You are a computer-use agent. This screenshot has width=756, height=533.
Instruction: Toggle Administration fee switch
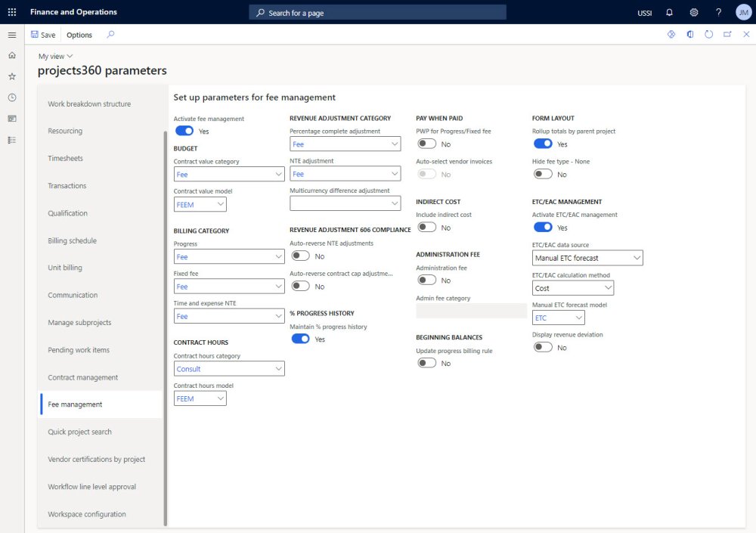[x=426, y=280]
